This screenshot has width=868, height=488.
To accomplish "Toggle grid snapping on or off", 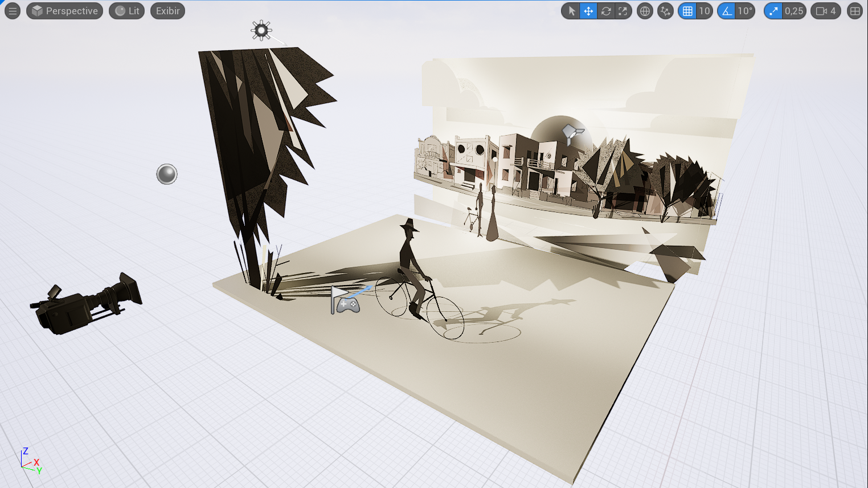I will pos(687,11).
